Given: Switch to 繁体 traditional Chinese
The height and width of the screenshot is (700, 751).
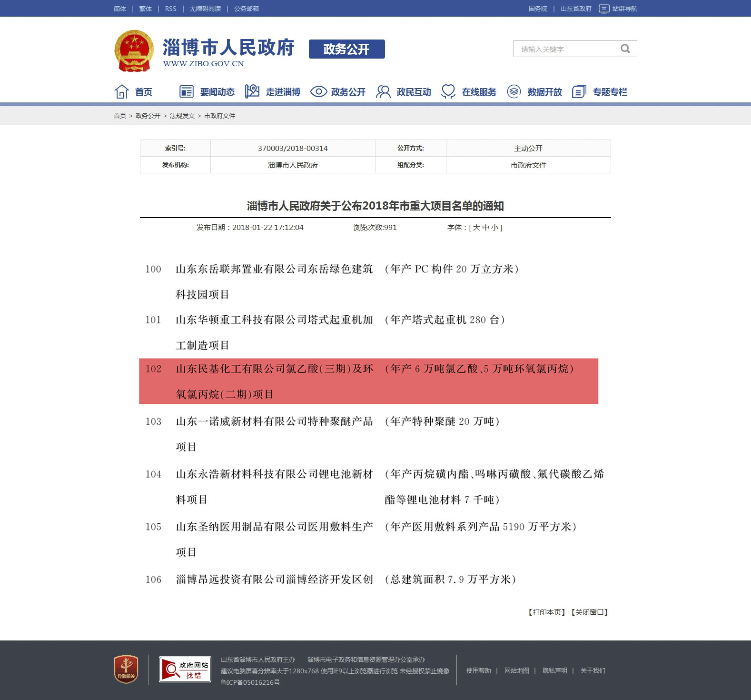Looking at the screenshot, I should coord(145,9).
